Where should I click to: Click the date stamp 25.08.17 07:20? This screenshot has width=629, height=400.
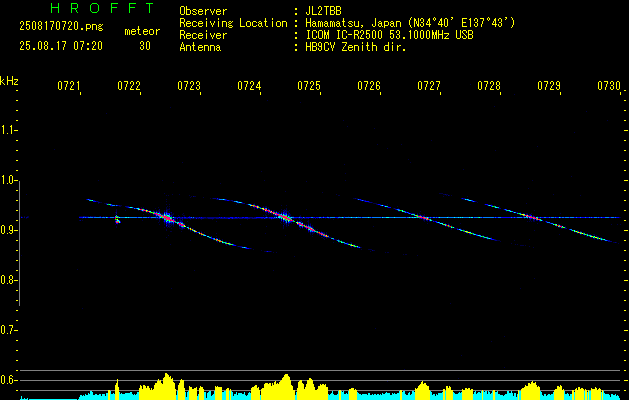61,46
